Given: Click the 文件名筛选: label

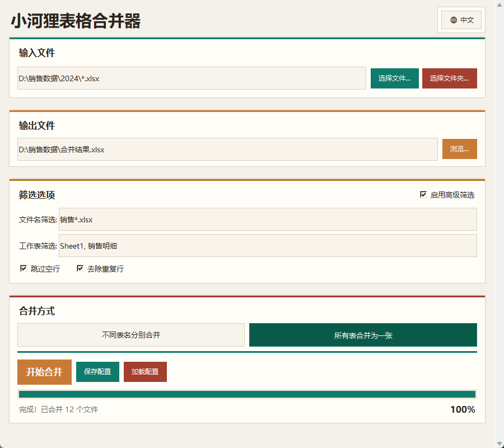Looking at the screenshot, I should click(38, 220).
